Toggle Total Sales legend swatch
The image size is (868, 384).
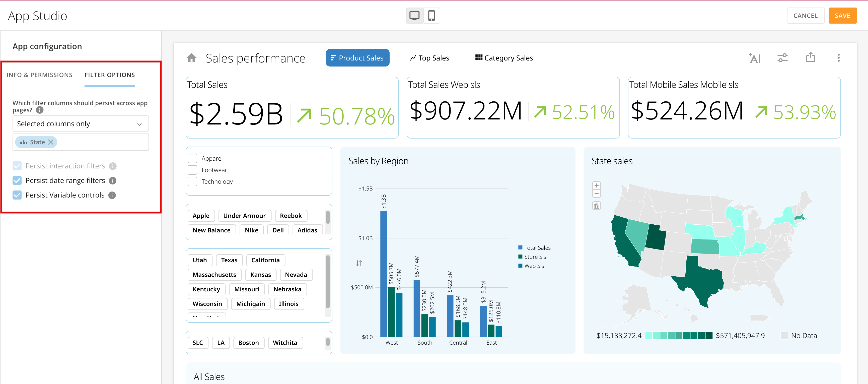(x=520, y=247)
